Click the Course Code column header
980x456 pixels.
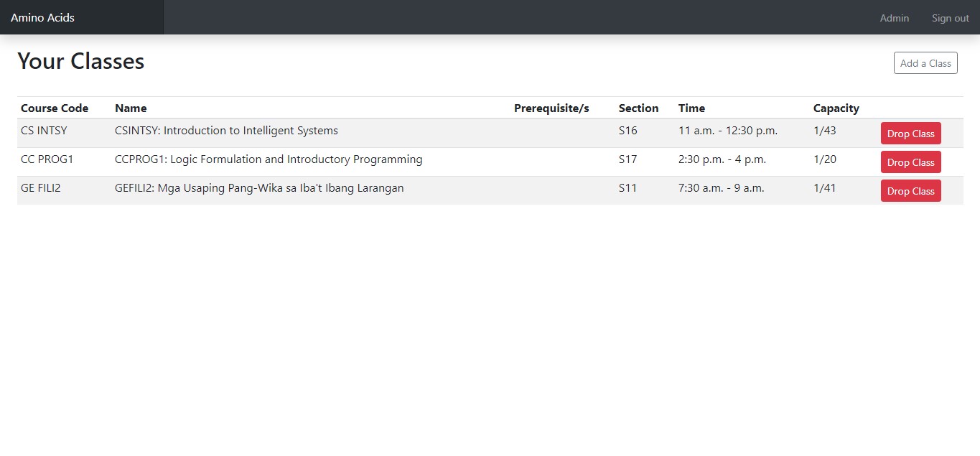(x=54, y=108)
